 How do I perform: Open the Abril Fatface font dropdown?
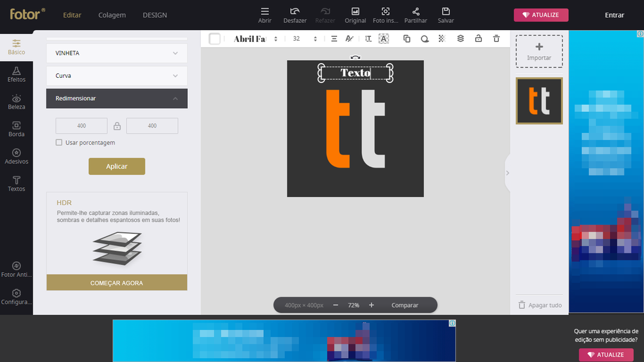(x=255, y=39)
